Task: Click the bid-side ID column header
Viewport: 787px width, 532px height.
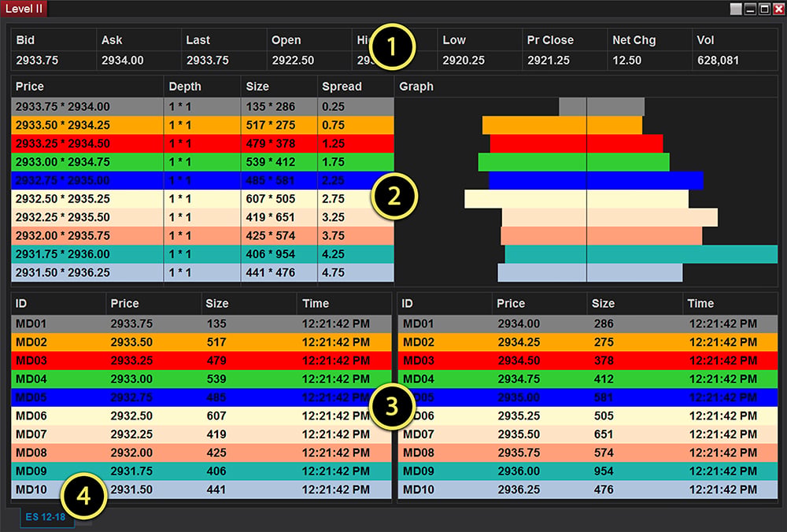Action: click(x=21, y=304)
